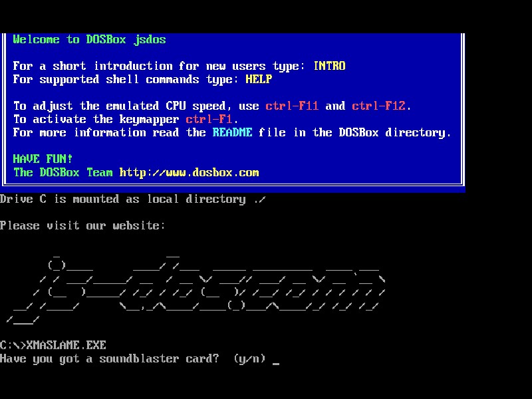Select the red ctrl-F11 shortcut text
This screenshot has height=399, width=532.
(x=292, y=106)
